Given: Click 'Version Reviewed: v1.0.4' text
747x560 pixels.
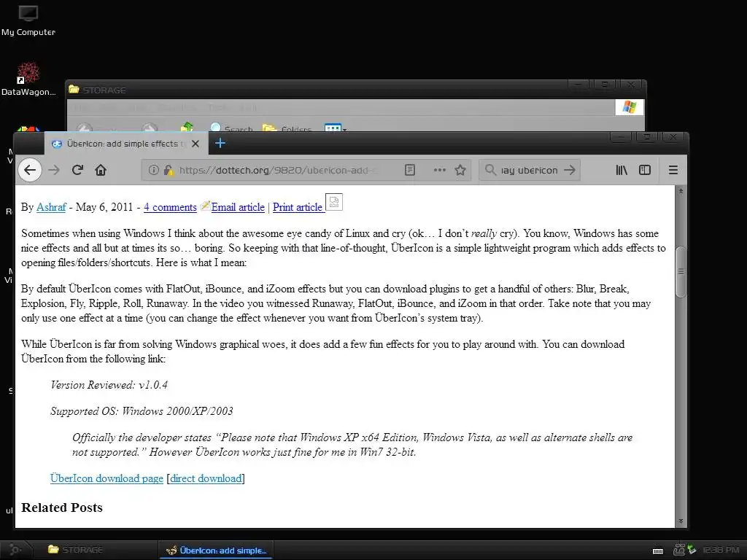Looking at the screenshot, I should 109,385.
